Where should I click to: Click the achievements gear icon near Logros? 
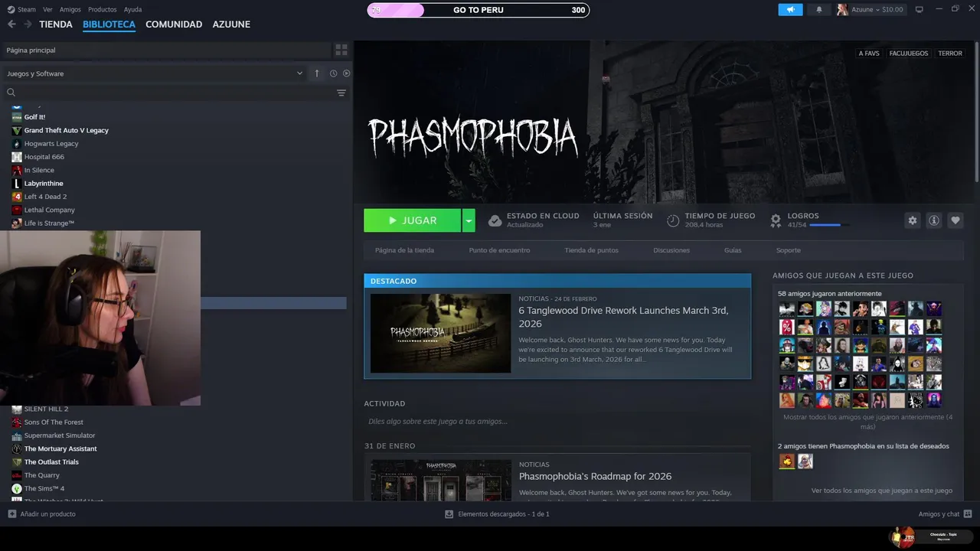coord(776,220)
